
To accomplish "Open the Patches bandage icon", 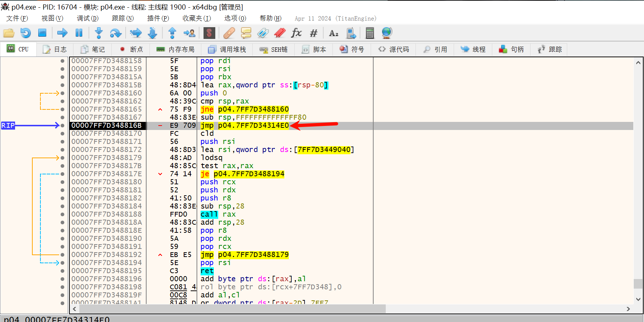I will [x=229, y=33].
